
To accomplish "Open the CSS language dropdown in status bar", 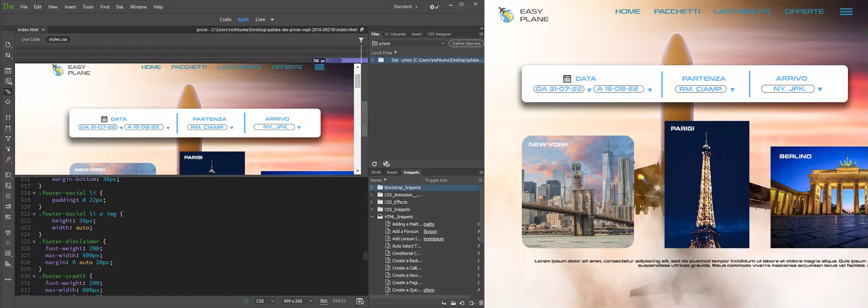I will pyautogui.click(x=265, y=301).
